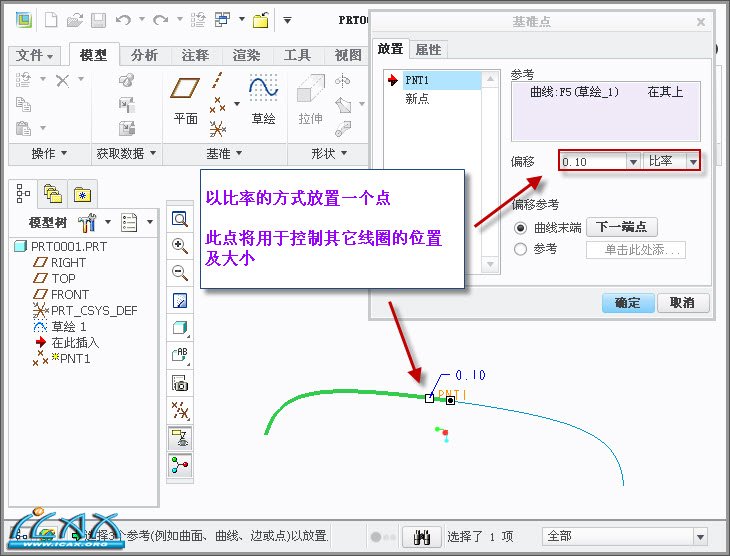Switch to the 工具 ribbon tab
Image resolution: width=730 pixels, height=556 pixels.
tap(297, 55)
